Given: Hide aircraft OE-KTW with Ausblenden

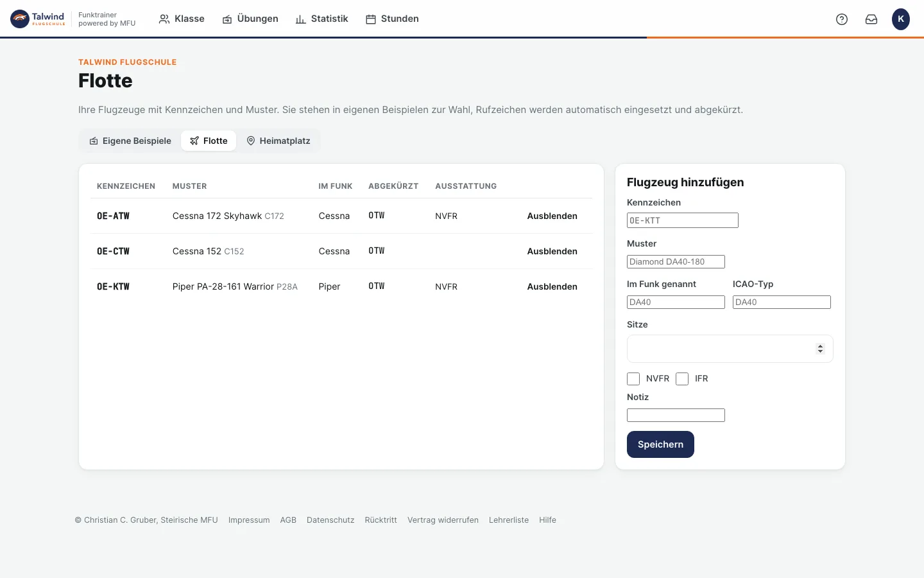Looking at the screenshot, I should click(x=552, y=286).
